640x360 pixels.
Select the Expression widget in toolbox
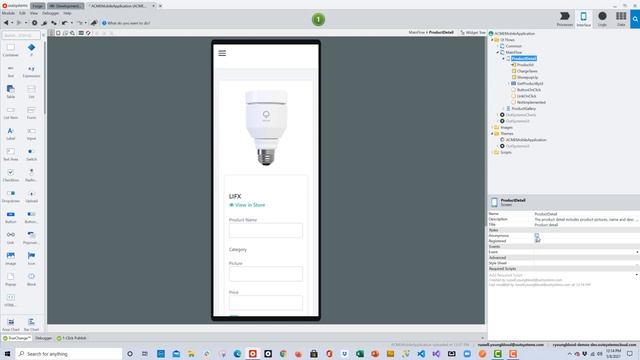[31, 71]
